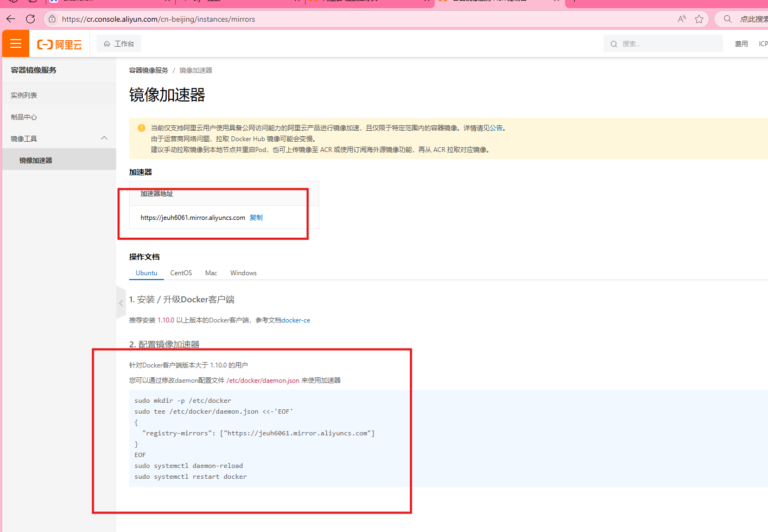Click the 点此搜索 browser search box

point(754,19)
